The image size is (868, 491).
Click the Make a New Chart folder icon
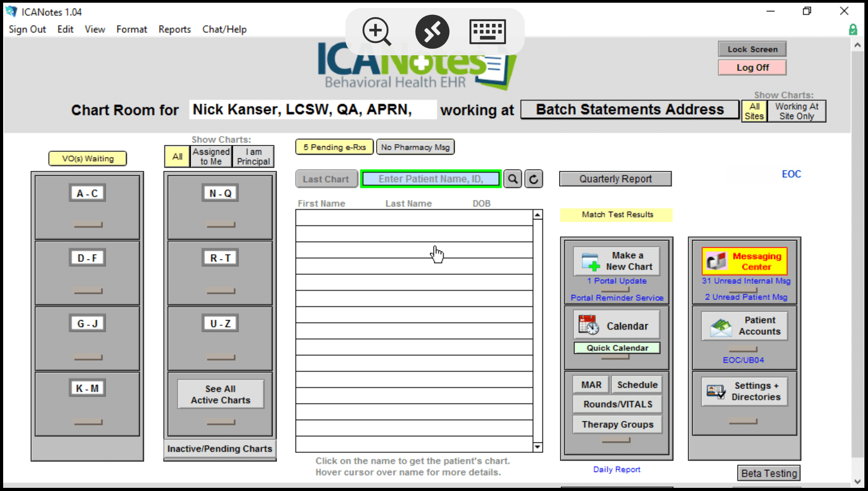coord(590,261)
